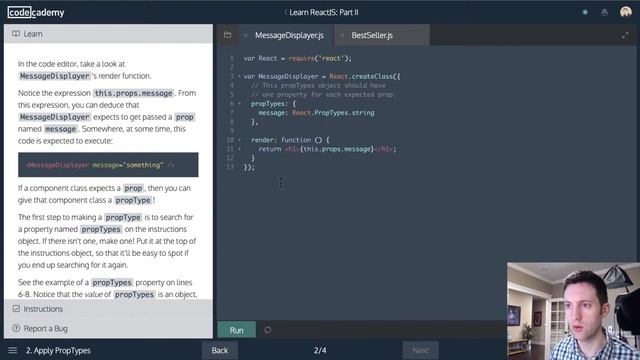The width and height of the screenshot is (640, 360).
Task: Click the Report a Bug icon
Action: tap(16, 328)
